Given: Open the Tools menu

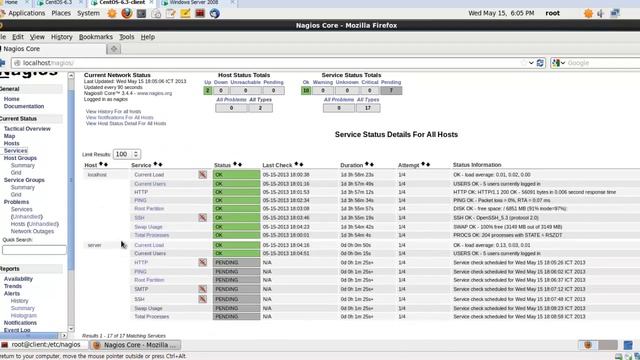Looking at the screenshot, I should coord(127,37).
